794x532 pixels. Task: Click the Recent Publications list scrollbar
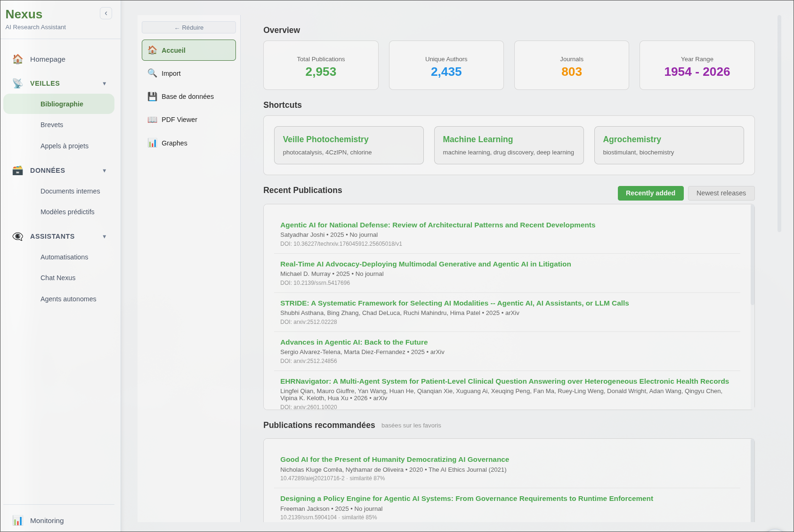point(753,255)
